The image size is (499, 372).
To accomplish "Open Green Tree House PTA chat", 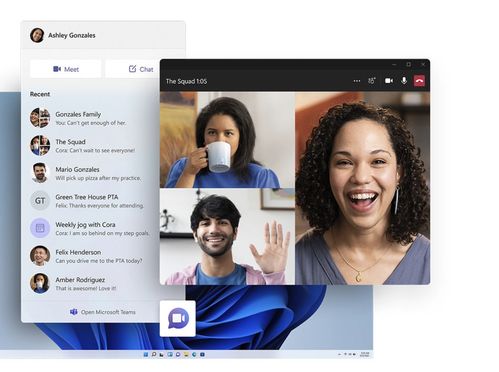I will tap(91, 201).
